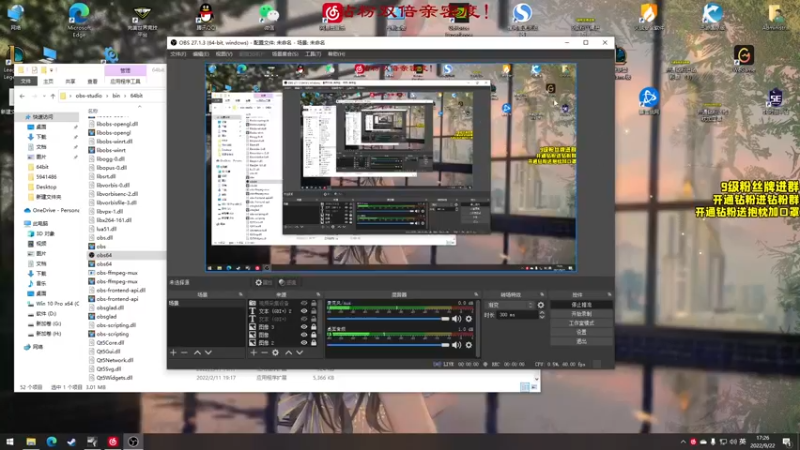The width and height of the screenshot is (800, 450).
Task: Click the 属性 gear button below preview
Action: point(263,282)
